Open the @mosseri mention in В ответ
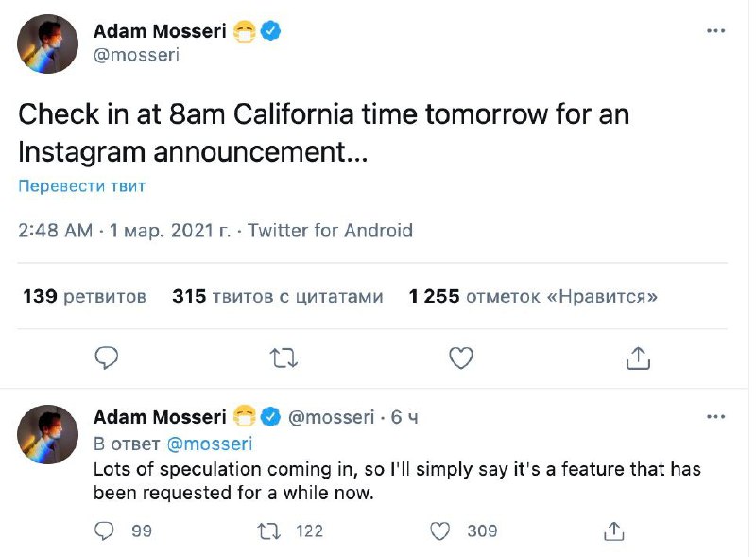Screen dimensions: 756x557 click(x=210, y=443)
